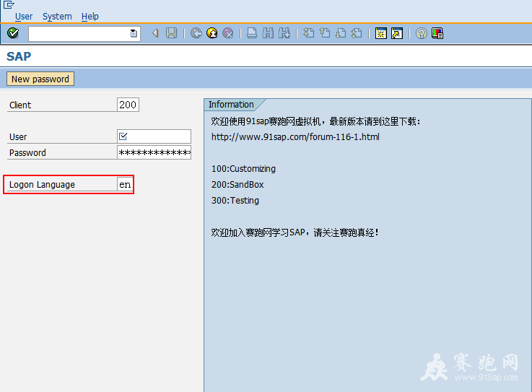Click the First Page icon
Image resolution: width=532 pixels, height=392 pixels.
click(308, 33)
